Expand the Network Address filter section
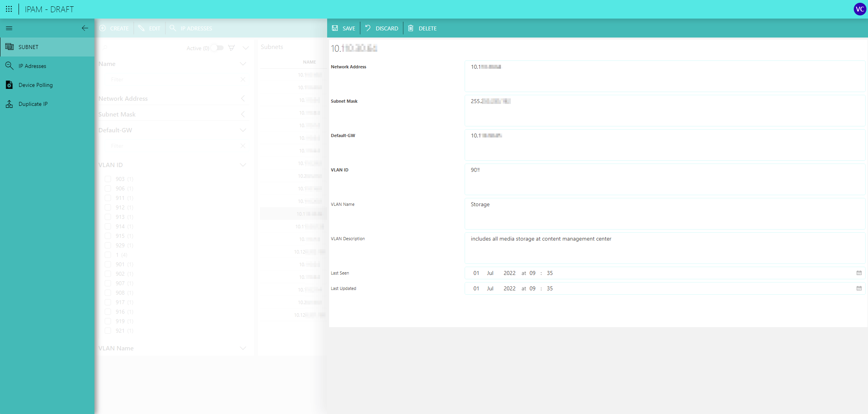This screenshot has height=414, width=868. [x=243, y=98]
